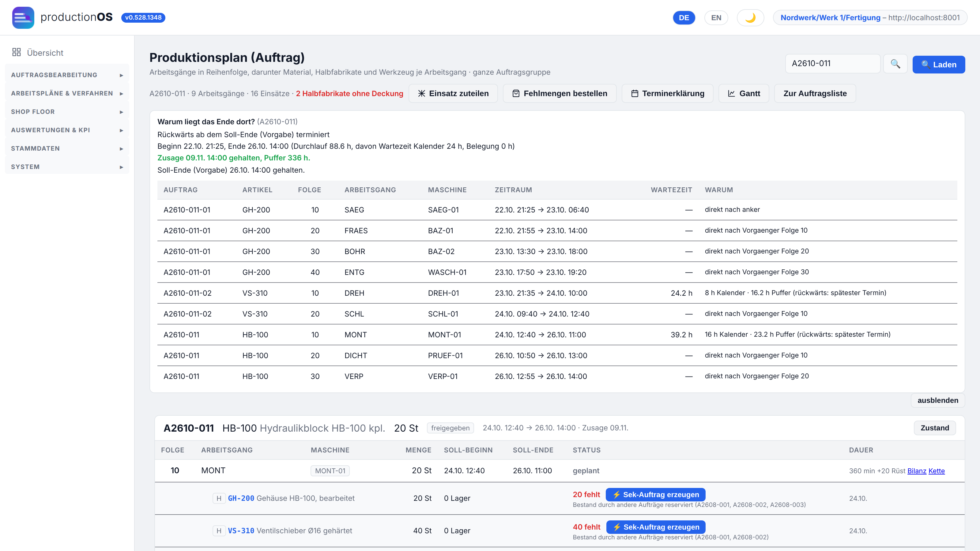The image size is (980, 551).
Task: Select the red '2 Halbfabrikate ohne Deckung' text
Action: click(349, 94)
